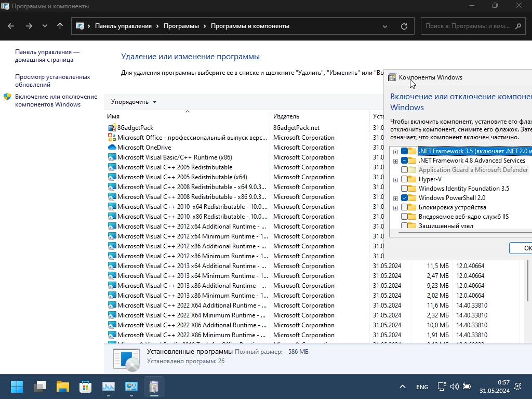Select Программы in the breadcrumb path
The image size is (532, 399).
(x=181, y=26)
